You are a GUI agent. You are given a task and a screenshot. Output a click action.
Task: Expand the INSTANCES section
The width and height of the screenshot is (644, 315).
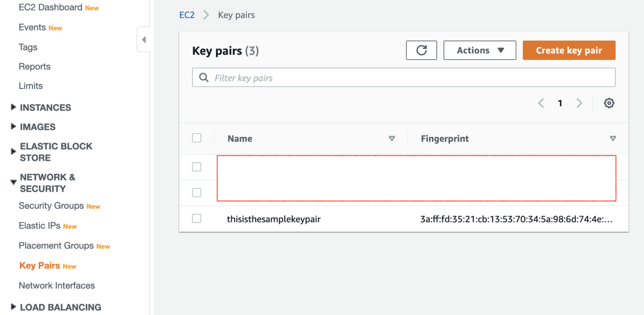click(45, 107)
